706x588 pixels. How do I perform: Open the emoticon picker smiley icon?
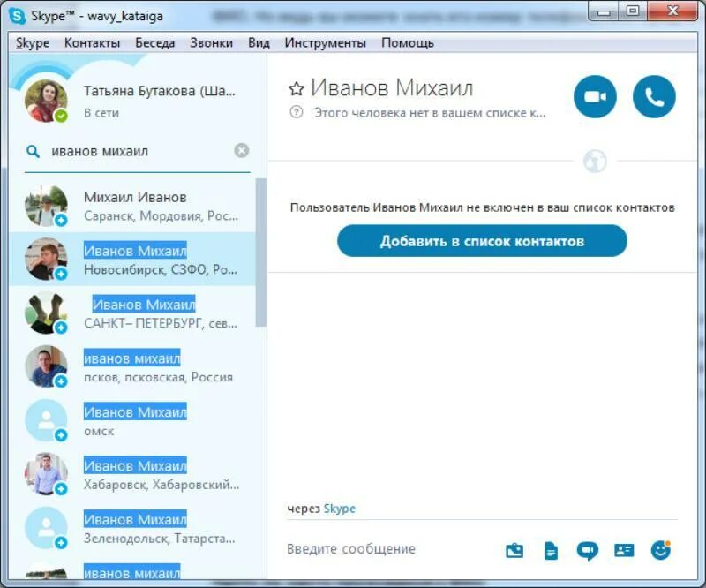click(660, 550)
